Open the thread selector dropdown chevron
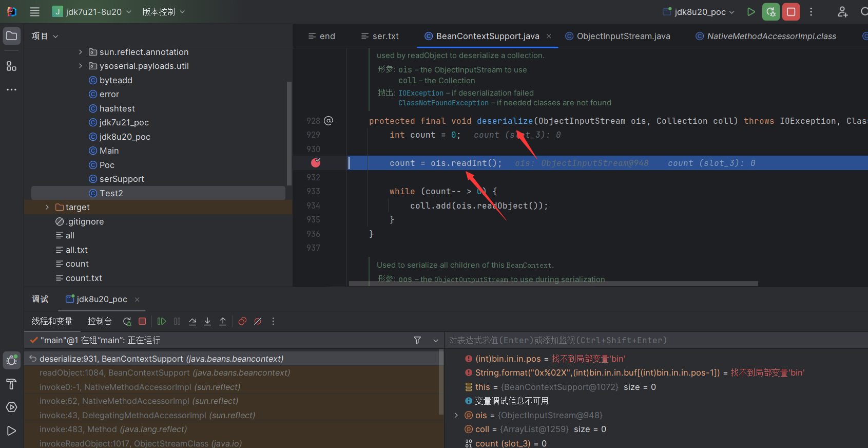This screenshot has width=868, height=448. click(x=436, y=340)
